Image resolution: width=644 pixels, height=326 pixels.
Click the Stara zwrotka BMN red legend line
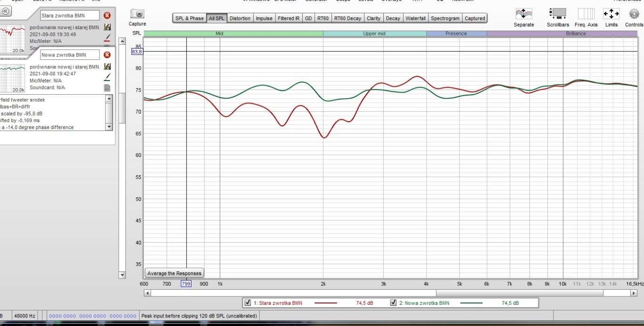(x=326, y=303)
